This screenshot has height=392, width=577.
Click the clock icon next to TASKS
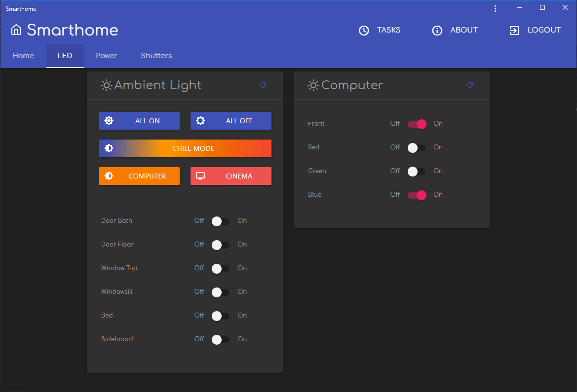[364, 31]
